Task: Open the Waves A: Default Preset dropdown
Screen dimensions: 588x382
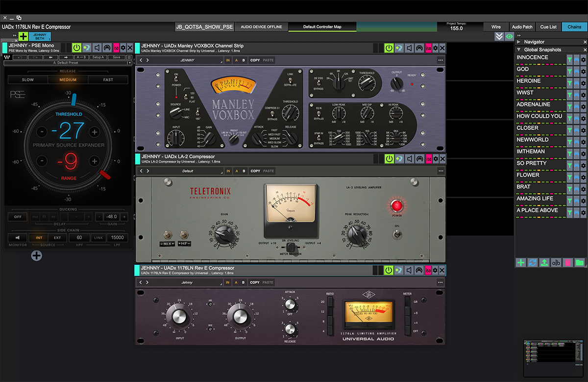Action: click(68, 63)
